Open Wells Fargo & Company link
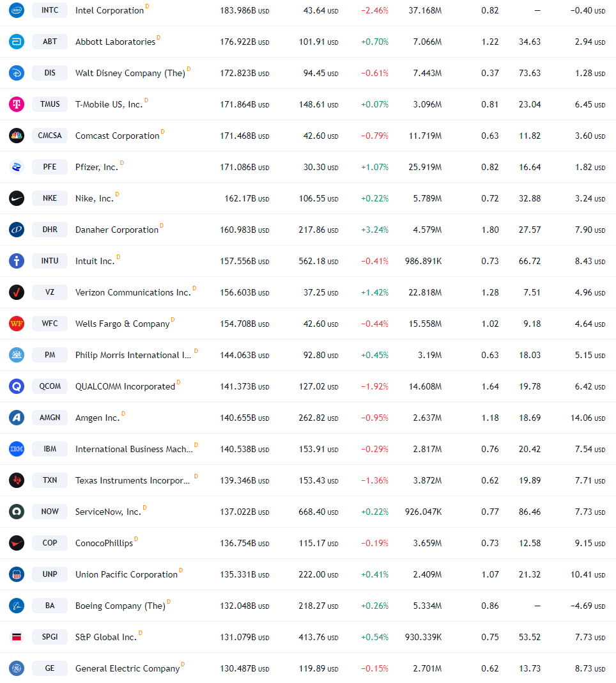The image size is (616, 683). pyautogui.click(x=122, y=324)
